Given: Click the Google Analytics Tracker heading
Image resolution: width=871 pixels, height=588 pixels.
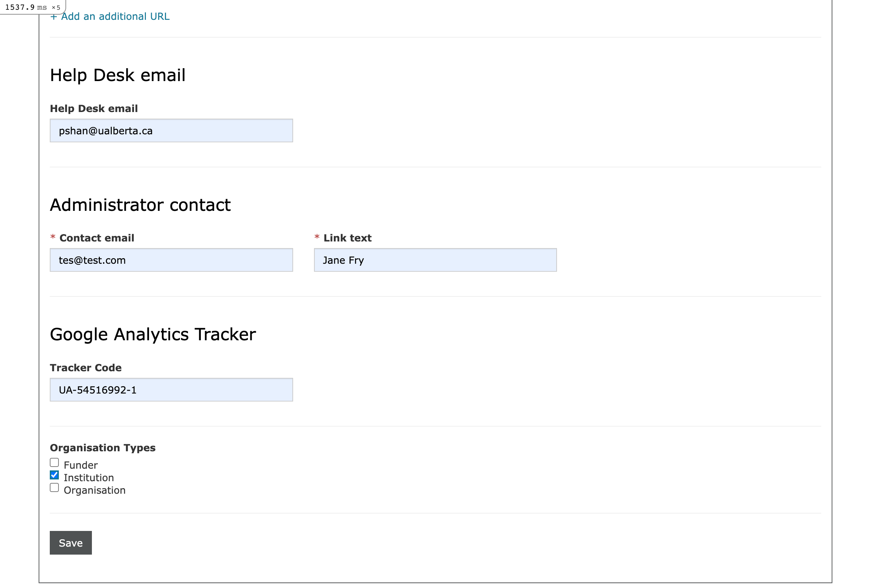Looking at the screenshot, I should tap(152, 334).
